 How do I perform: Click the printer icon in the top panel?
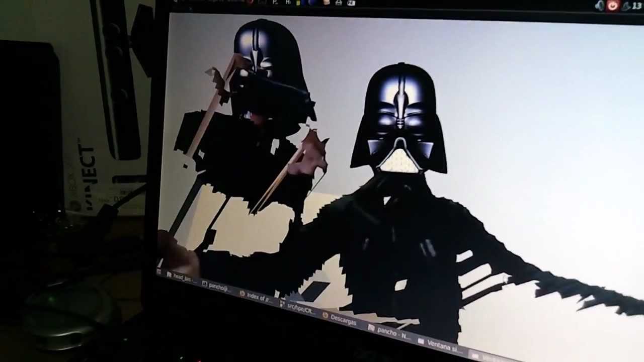[338, 3]
